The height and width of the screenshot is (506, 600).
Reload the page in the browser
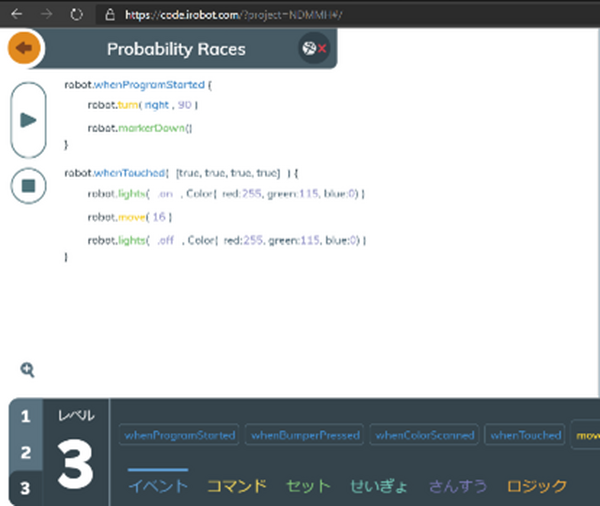76,15
